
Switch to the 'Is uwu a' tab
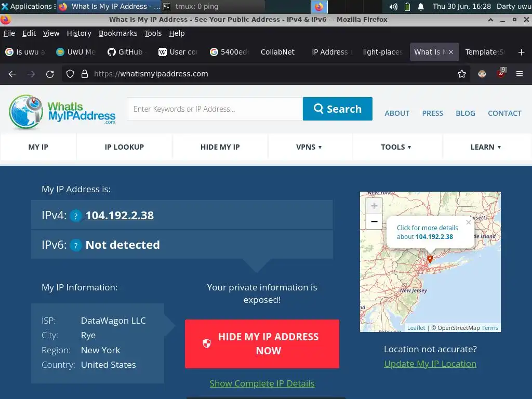26,52
